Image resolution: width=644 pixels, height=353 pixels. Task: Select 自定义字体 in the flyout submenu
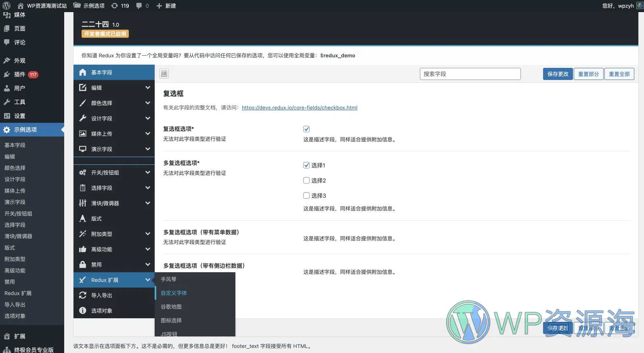click(x=195, y=293)
